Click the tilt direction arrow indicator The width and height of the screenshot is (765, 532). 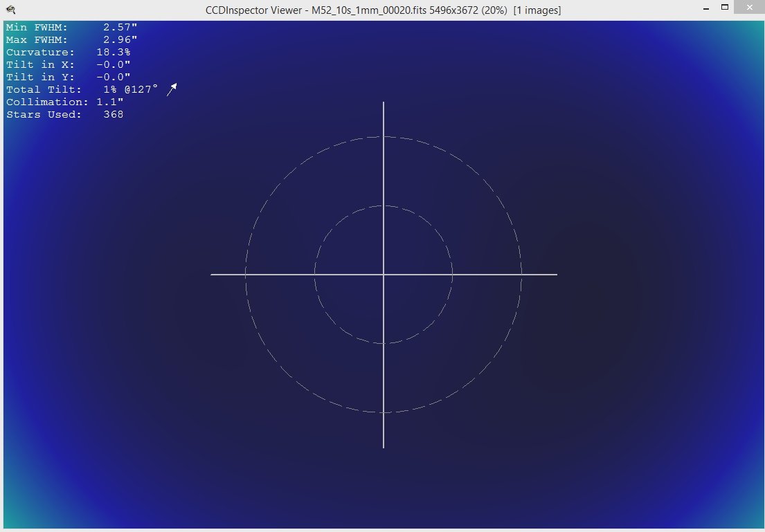tap(172, 89)
